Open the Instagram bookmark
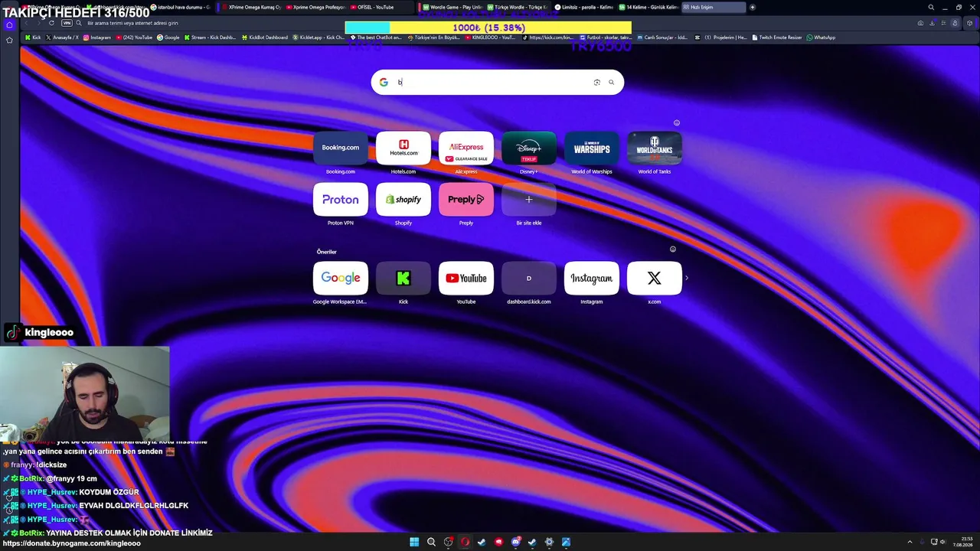 click(x=97, y=37)
